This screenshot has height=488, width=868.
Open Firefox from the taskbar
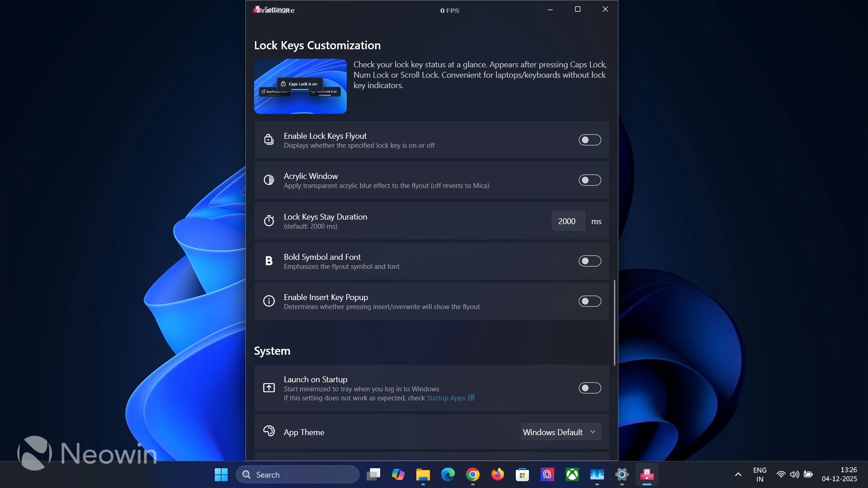(x=498, y=474)
